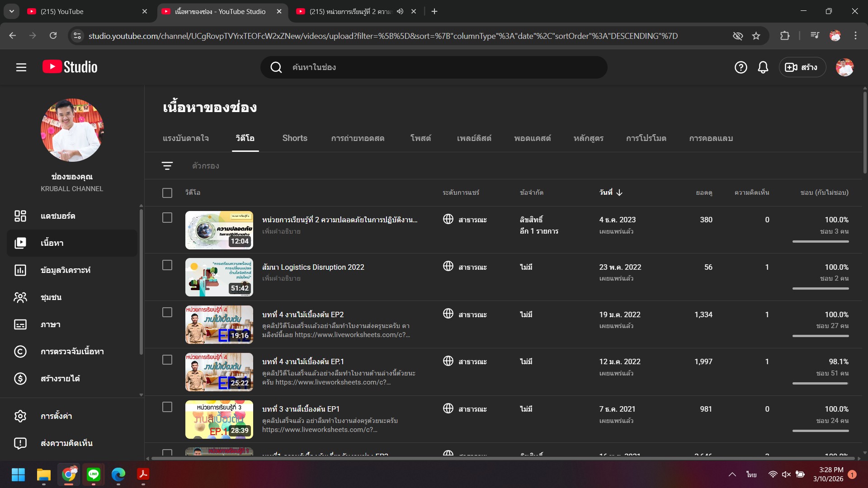Tick the select-all videos checkbox
868x488 pixels.
click(x=167, y=193)
